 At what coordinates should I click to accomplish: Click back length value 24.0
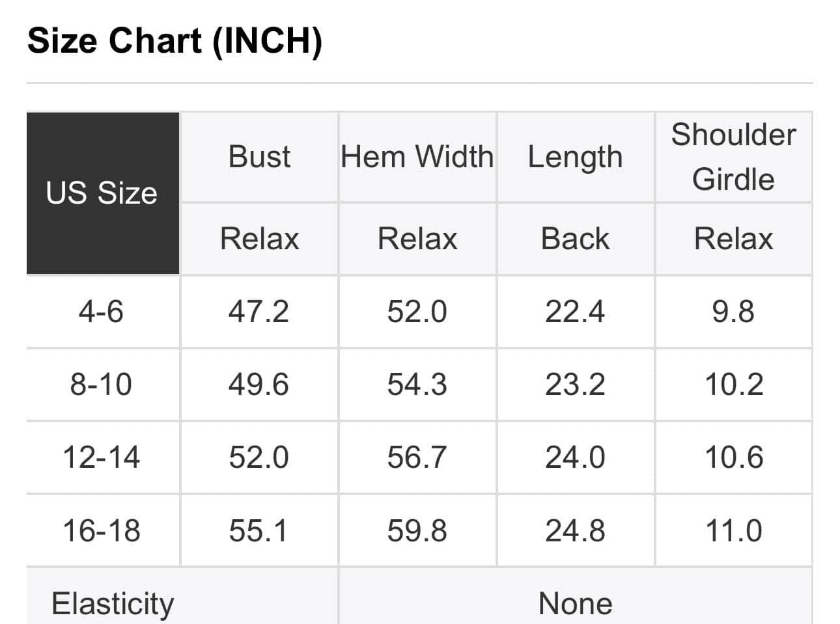click(x=575, y=457)
